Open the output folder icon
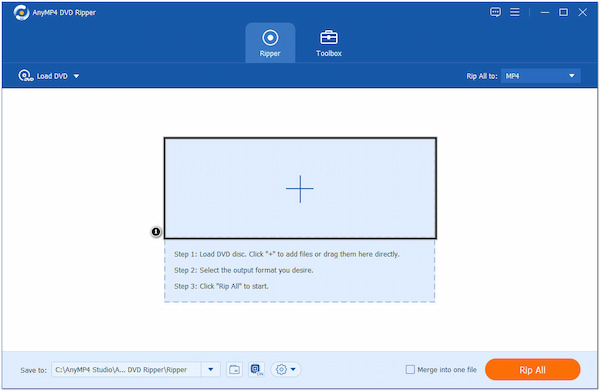Screen dimensions: 600x391 tap(234, 370)
